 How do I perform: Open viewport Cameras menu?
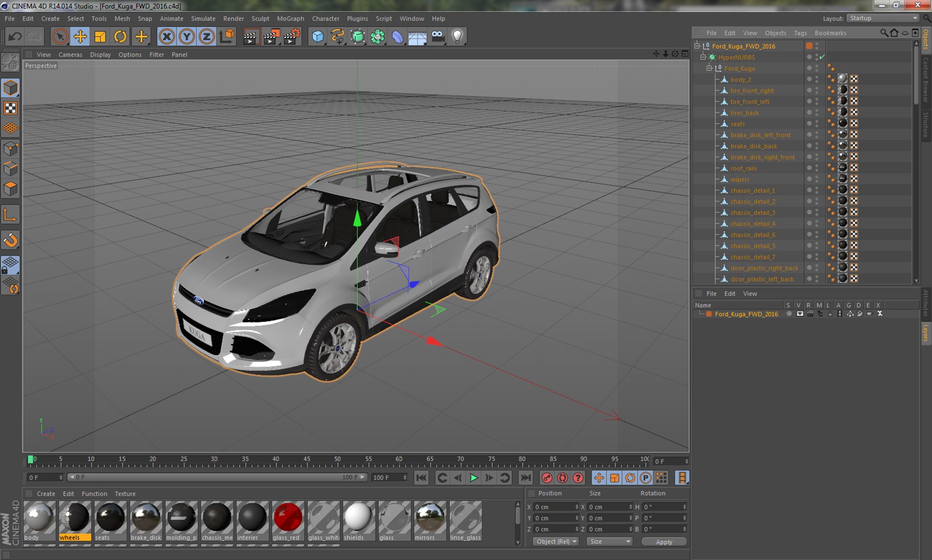coord(70,54)
